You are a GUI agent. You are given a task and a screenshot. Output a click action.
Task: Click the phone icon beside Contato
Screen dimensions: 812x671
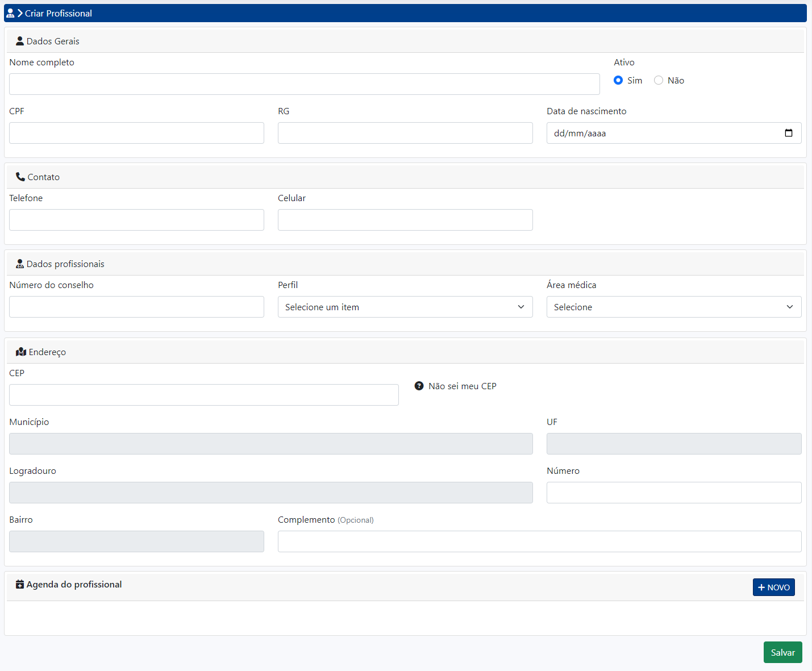(x=20, y=177)
